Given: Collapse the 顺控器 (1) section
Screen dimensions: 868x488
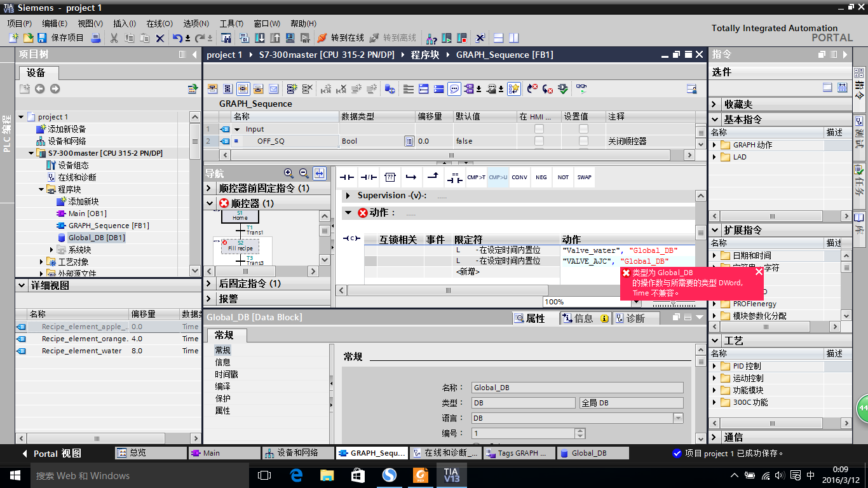Looking at the screenshot, I should 210,203.
